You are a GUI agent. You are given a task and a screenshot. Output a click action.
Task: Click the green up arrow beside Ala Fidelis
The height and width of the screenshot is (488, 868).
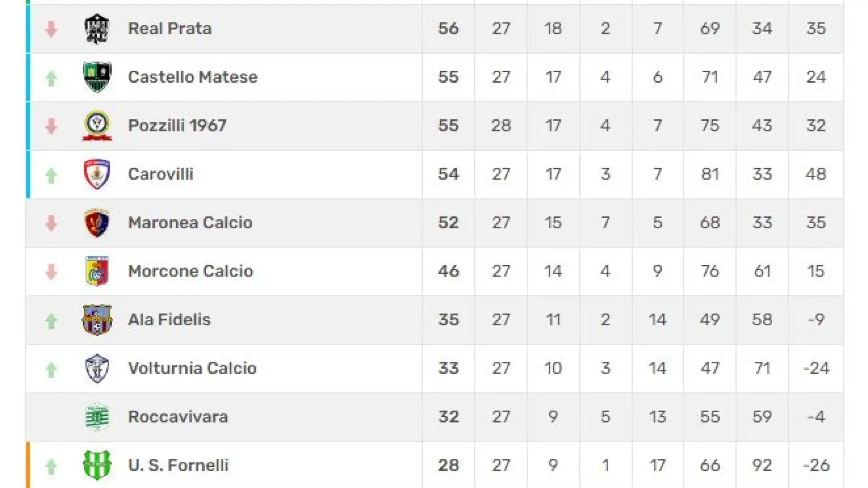(x=51, y=321)
